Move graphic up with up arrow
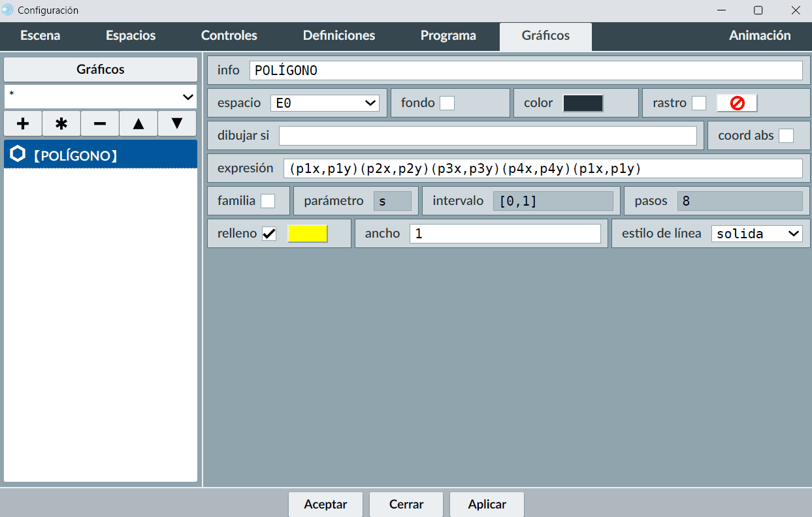This screenshot has height=517, width=812. tap(138, 123)
